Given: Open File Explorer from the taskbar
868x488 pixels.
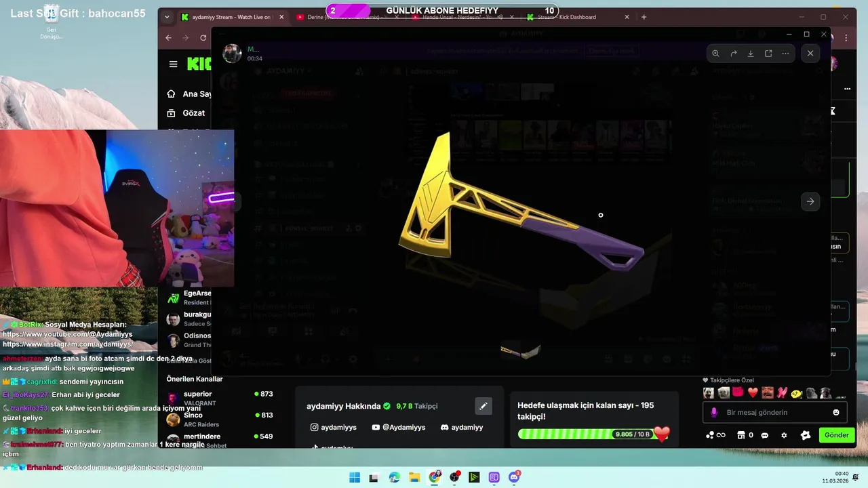Looking at the screenshot, I should pyautogui.click(x=414, y=477).
